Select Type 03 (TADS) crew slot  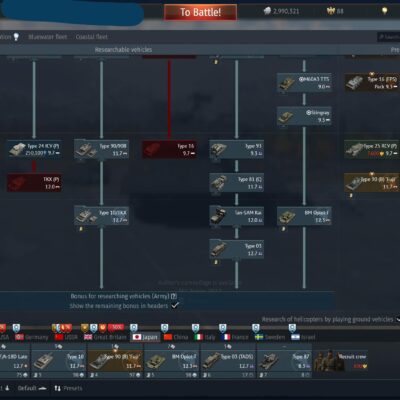[228, 362]
